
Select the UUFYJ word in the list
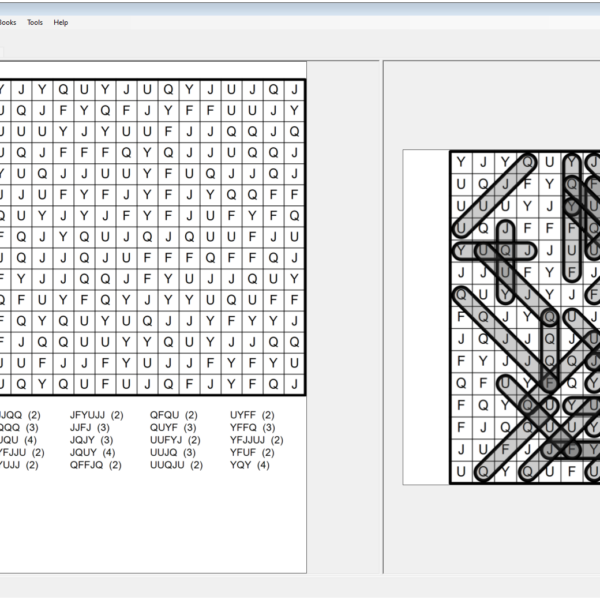(167, 440)
